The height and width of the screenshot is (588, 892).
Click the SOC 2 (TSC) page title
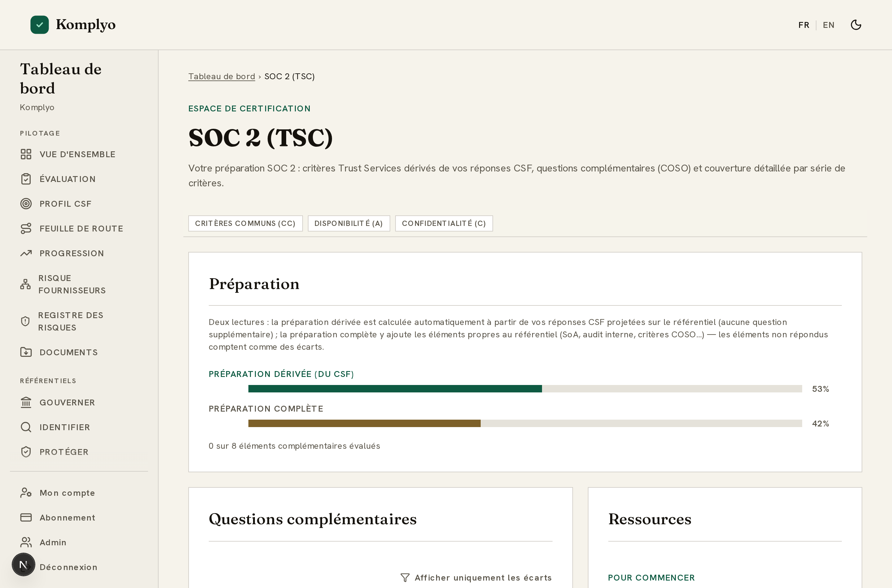pyautogui.click(x=260, y=138)
